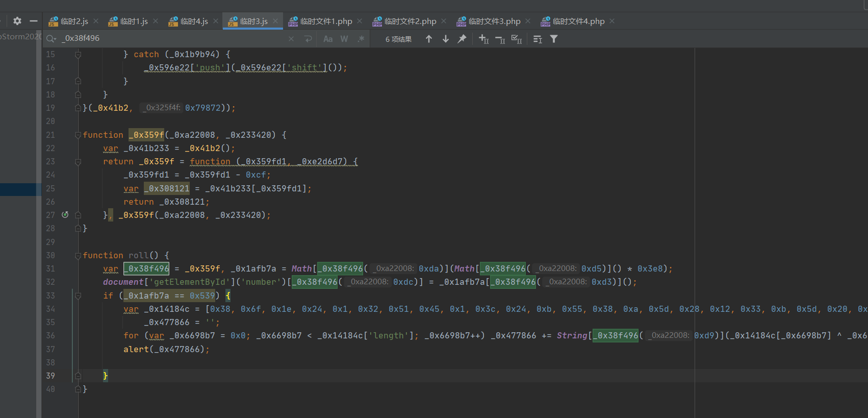Click function name _0x359f on line 21

click(x=146, y=135)
